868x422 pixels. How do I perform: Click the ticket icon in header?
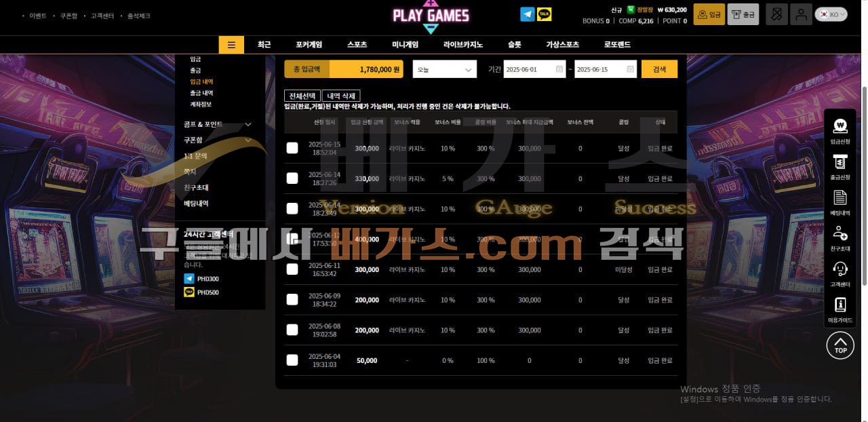point(776,14)
